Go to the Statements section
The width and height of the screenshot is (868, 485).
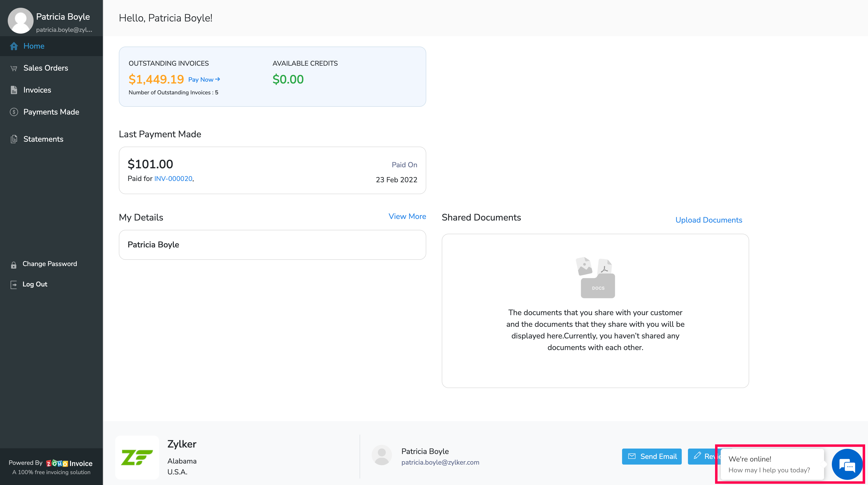point(43,139)
